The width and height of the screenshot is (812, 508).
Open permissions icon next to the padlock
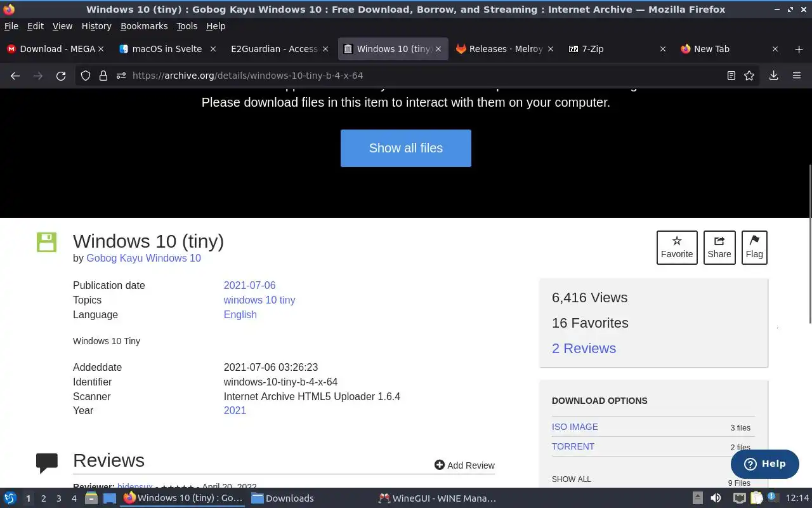pos(121,76)
